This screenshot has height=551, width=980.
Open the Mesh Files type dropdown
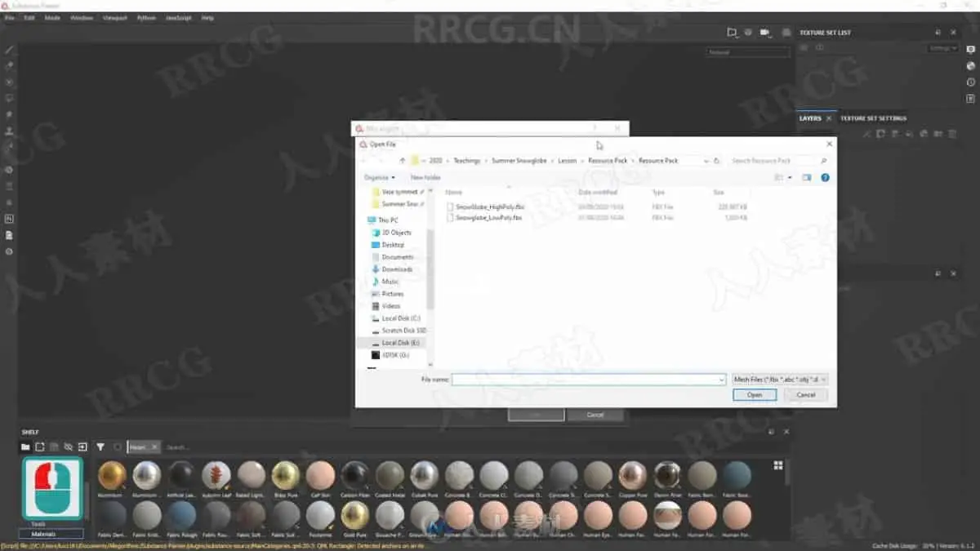781,380
